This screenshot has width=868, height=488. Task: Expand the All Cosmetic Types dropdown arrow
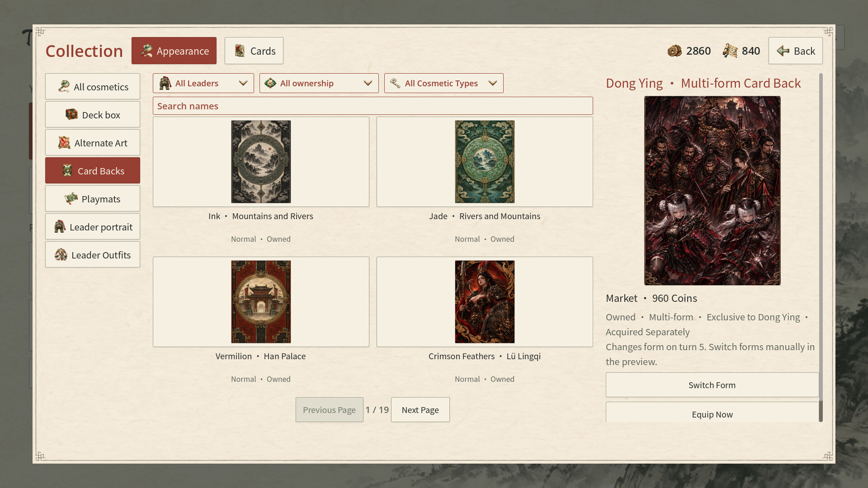pyautogui.click(x=493, y=83)
